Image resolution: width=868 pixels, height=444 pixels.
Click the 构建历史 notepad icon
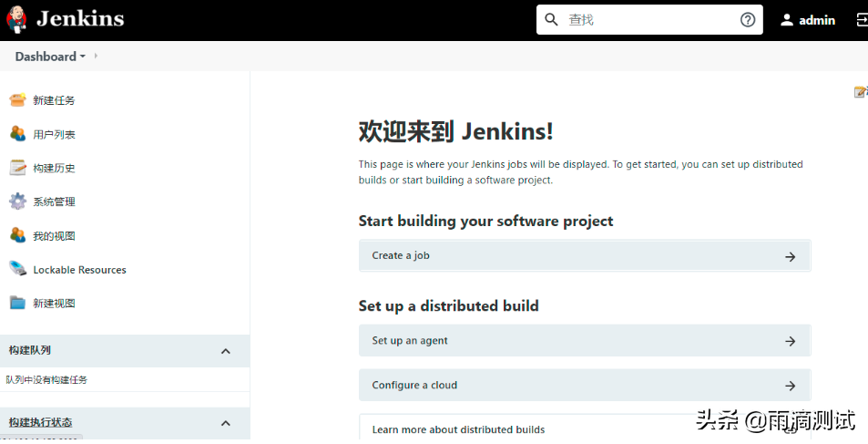[17, 168]
